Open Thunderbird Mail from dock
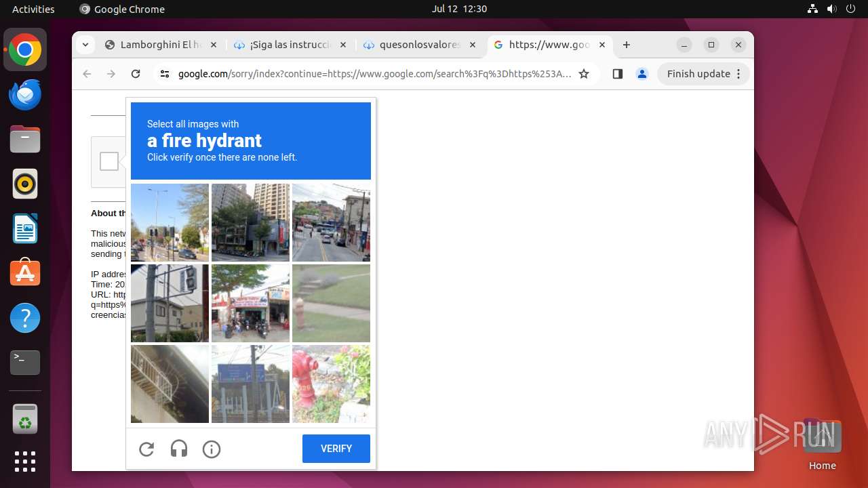This screenshot has height=488, width=868. (x=25, y=95)
